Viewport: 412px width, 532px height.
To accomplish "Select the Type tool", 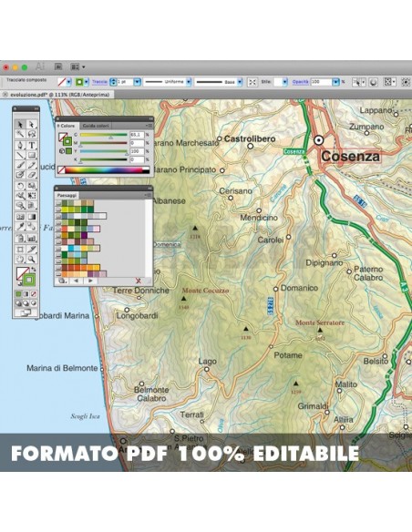I will coord(32,145).
